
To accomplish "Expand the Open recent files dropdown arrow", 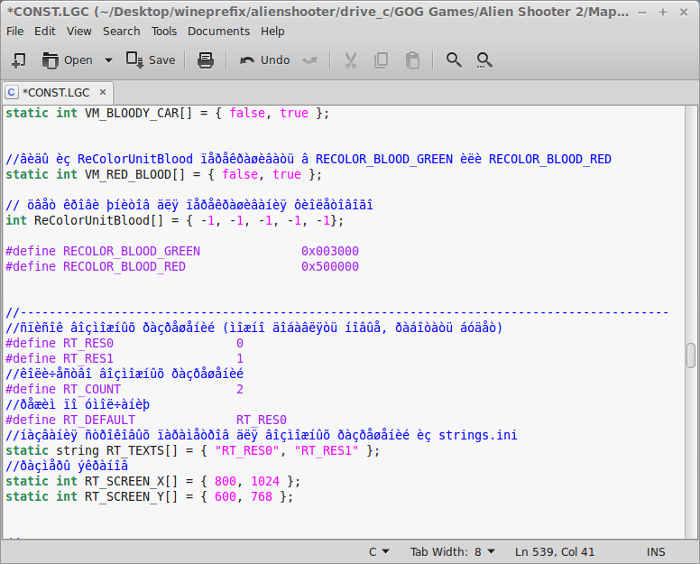I will [108, 60].
